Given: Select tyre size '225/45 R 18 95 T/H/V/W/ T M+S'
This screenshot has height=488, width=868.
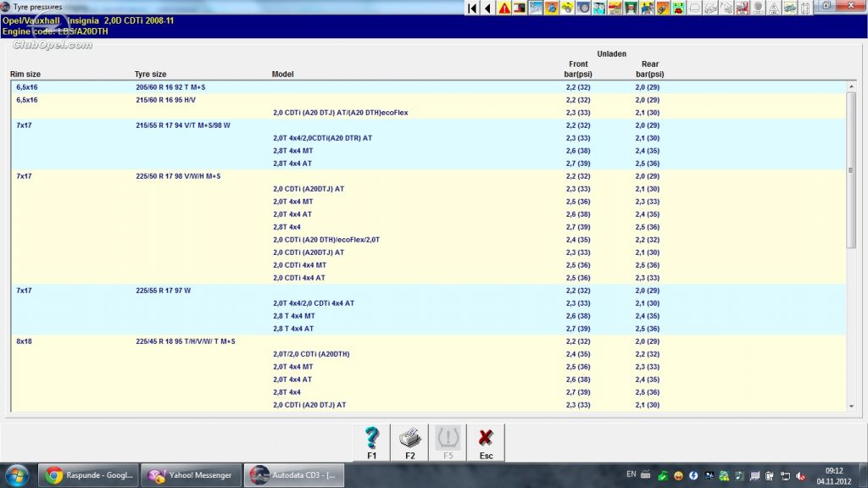Looking at the screenshot, I should [x=186, y=341].
